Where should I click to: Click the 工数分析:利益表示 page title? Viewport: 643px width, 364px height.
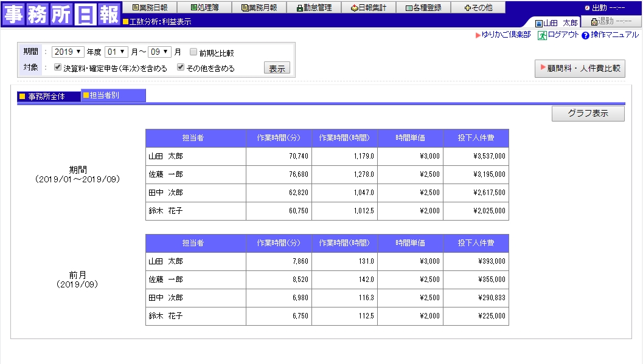point(161,22)
